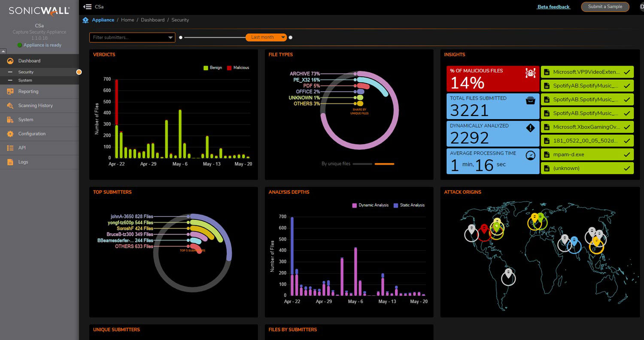Click the API list icon

(x=10, y=148)
